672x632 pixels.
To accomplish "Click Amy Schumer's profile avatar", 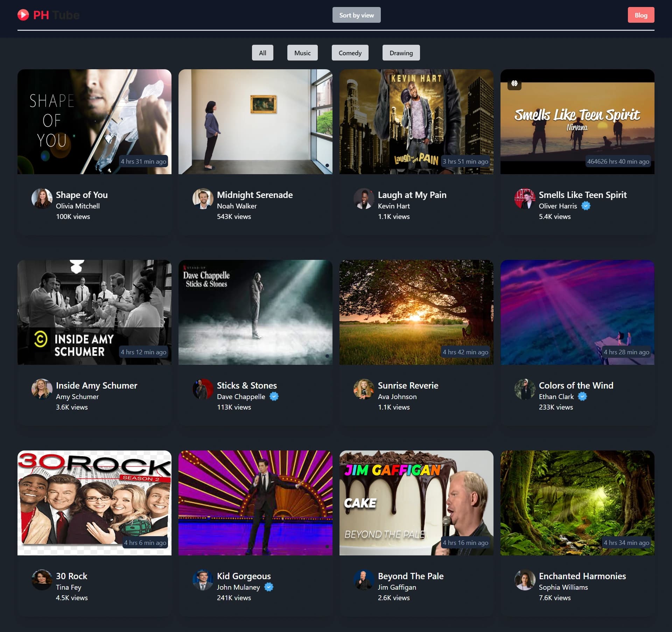I will click(42, 389).
